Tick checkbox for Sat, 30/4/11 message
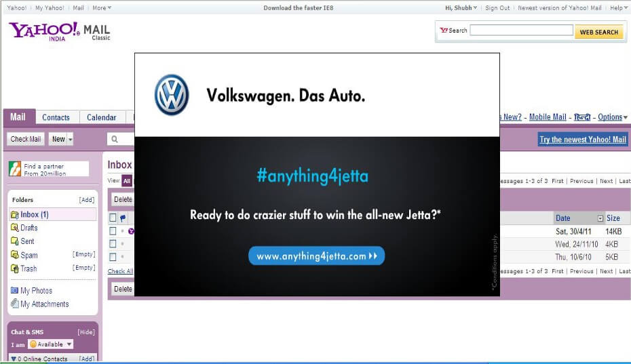Viewport: 631px width, 364px height. pyautogui.click(x=113, y=231)
